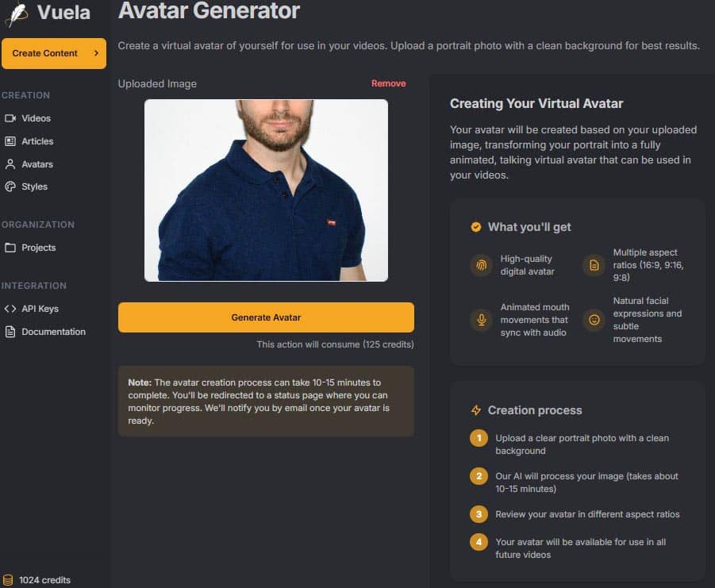Click the Avatars person icon
The image size is (715, 588).
10,164
